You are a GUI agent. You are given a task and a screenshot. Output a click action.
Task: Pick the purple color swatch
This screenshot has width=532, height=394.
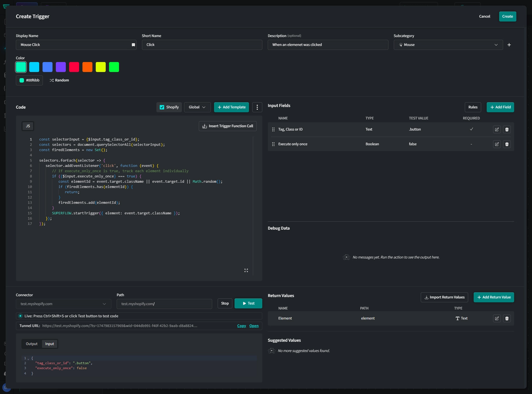[60, 67]
